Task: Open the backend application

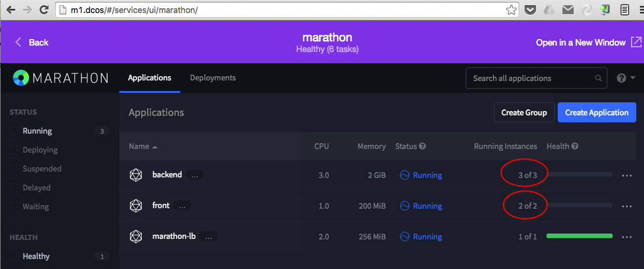Action: click(167, 175)
